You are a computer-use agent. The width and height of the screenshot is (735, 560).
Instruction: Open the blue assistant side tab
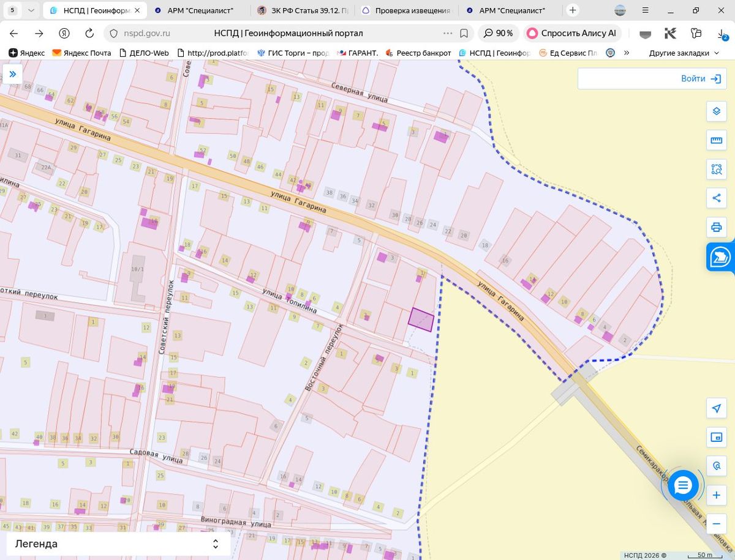coord(721,257)
